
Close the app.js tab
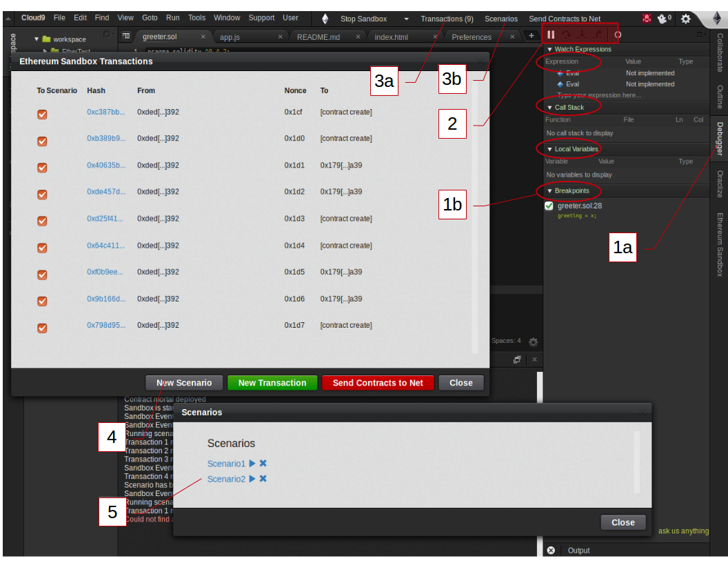[x=280, y=37]
